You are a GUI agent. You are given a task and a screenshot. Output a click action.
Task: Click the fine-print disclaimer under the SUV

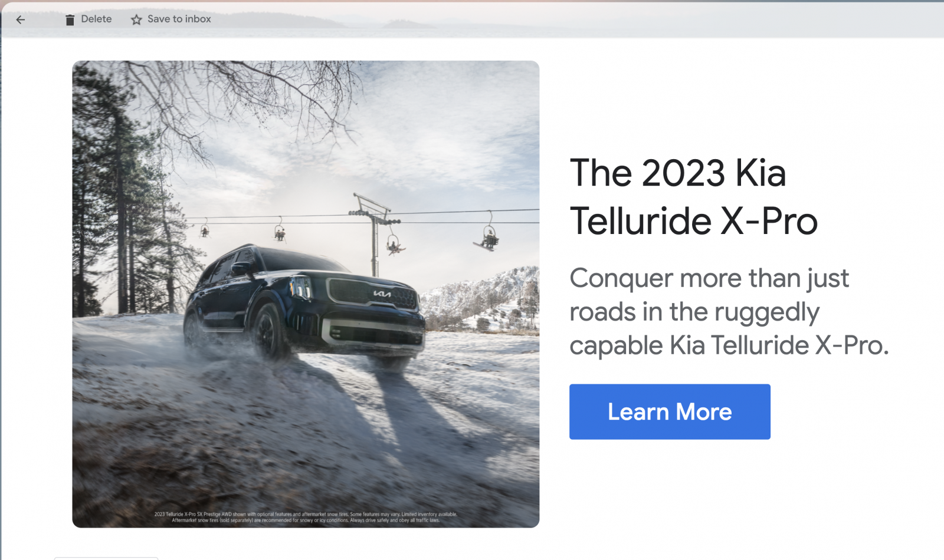(x=306, y=517)
